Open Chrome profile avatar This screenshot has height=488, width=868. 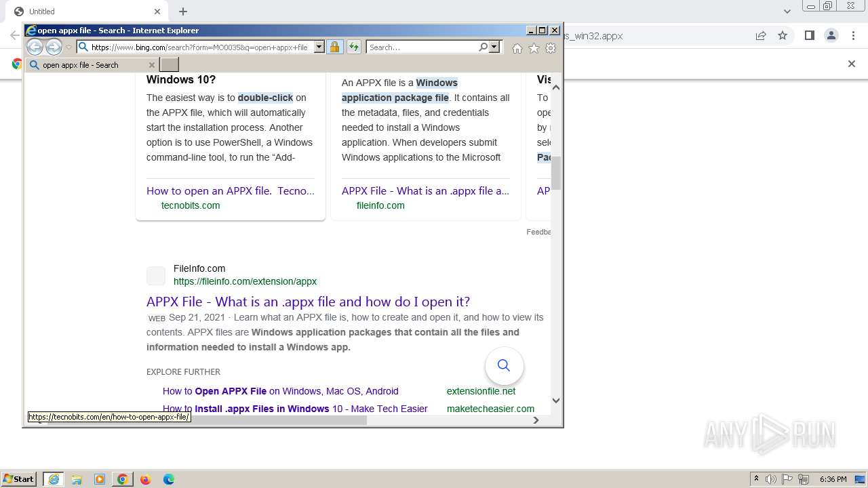[831, 36]
